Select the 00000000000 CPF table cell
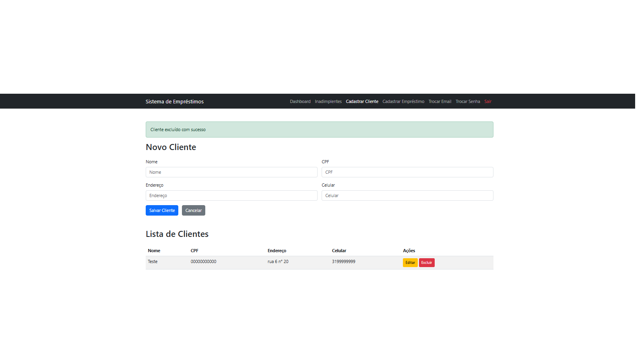 [x=203, y=261]
